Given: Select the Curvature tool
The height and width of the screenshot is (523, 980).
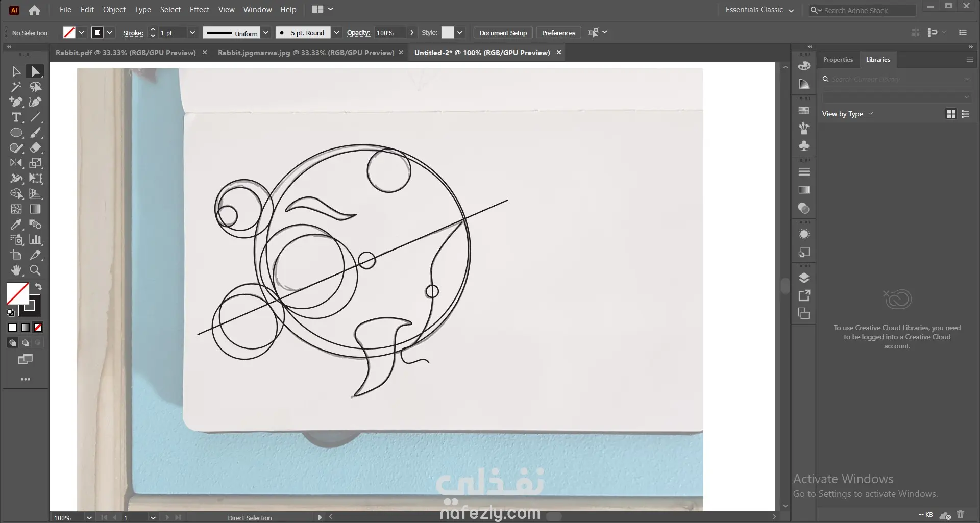Looking at the screenshot, I should pos(35,102).
